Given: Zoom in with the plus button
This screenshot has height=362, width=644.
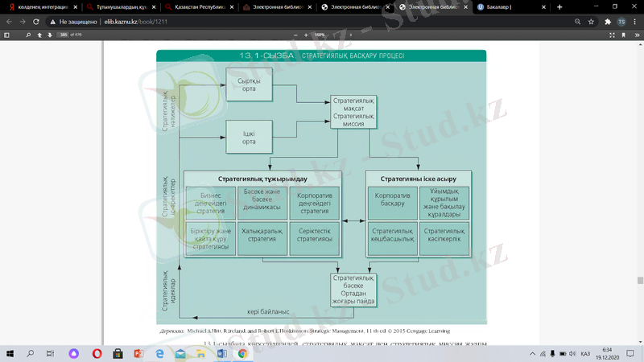Looking at the screenshot, I should 306,35.
